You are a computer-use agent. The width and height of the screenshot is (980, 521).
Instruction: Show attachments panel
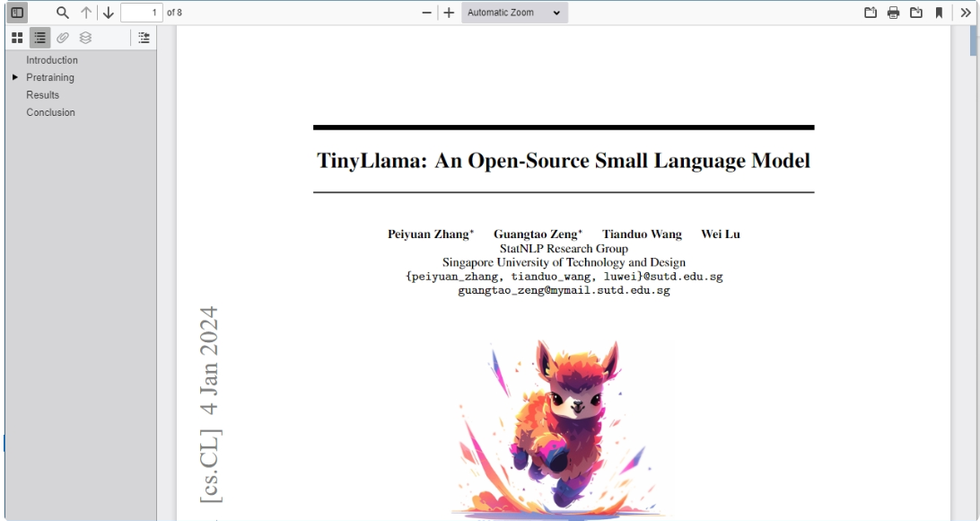tap(63, 38)
